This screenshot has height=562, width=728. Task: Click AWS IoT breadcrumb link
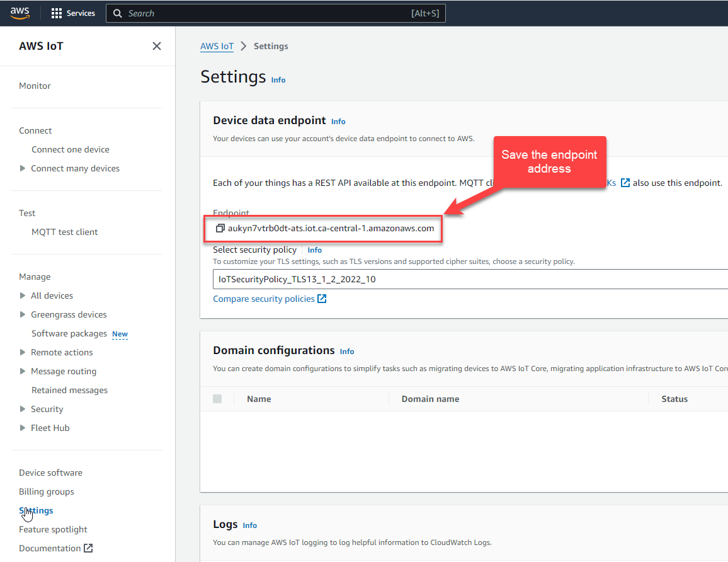217,46
